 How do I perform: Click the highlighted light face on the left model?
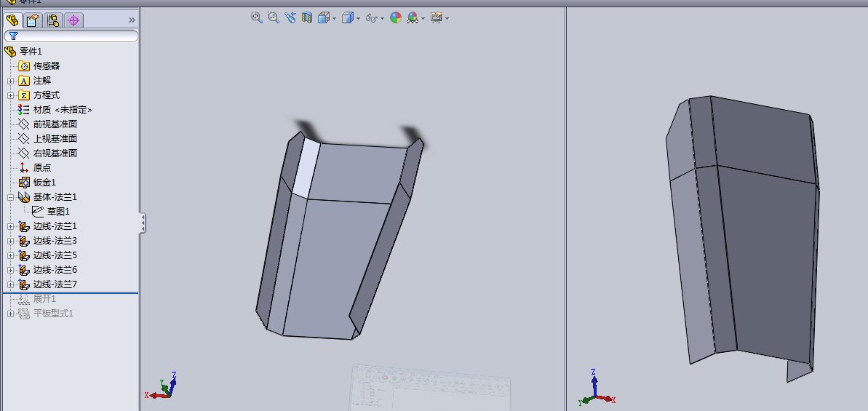pos(306,167)
